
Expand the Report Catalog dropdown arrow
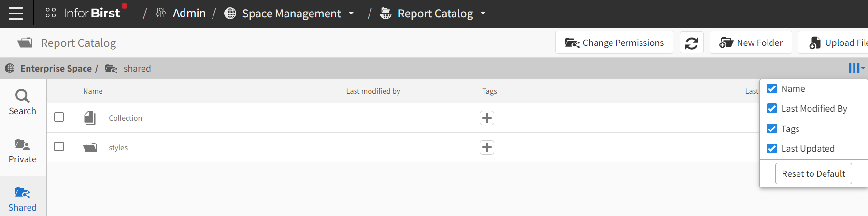[483, 14]
